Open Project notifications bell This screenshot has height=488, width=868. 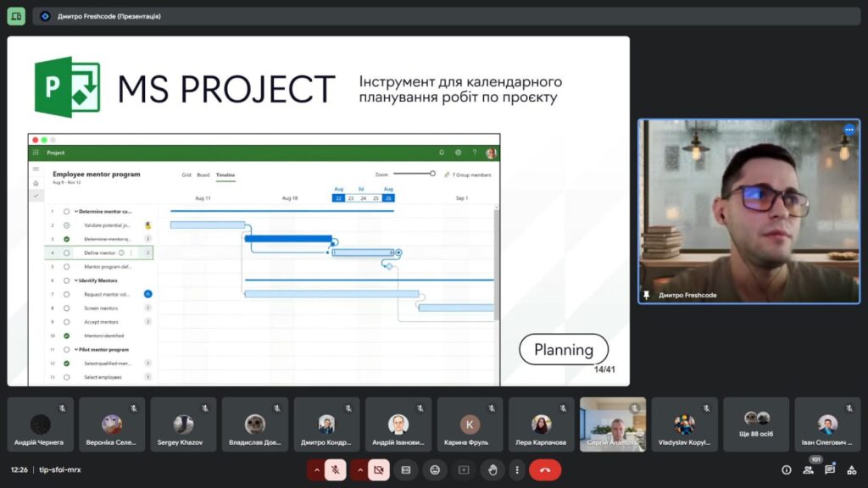(441, 152)
